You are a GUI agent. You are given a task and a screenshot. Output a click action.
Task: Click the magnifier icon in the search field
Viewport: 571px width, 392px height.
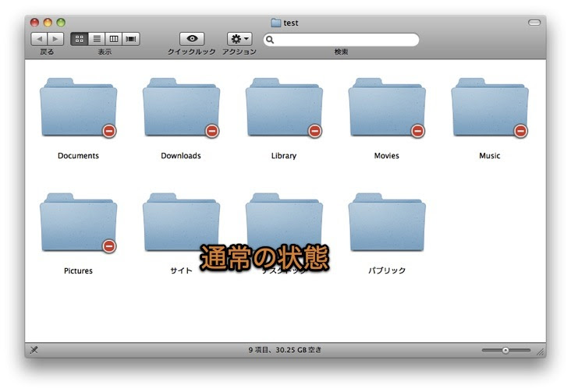click(270, 39)
